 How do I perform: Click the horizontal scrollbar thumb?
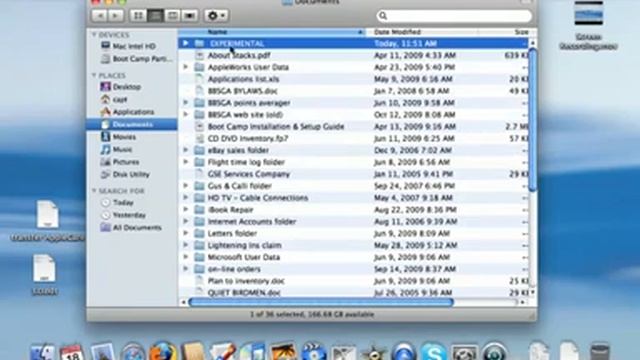click(x=321, y=302)
